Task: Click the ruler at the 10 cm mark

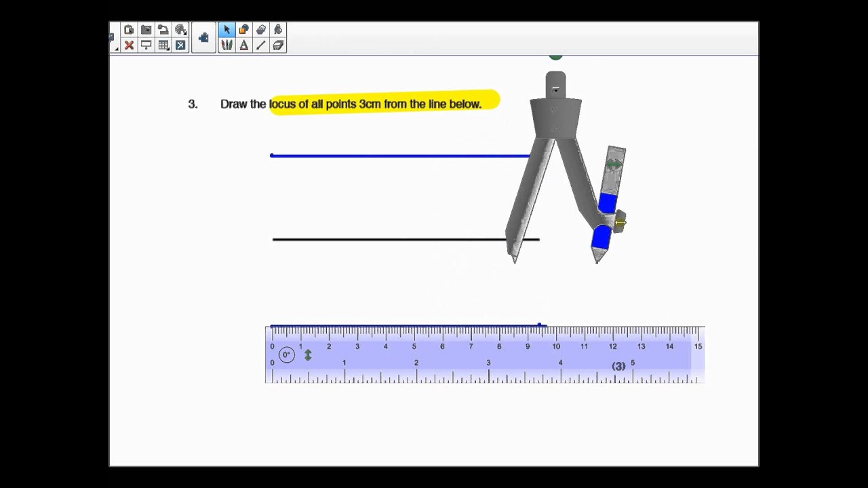Action: [556, 346]
